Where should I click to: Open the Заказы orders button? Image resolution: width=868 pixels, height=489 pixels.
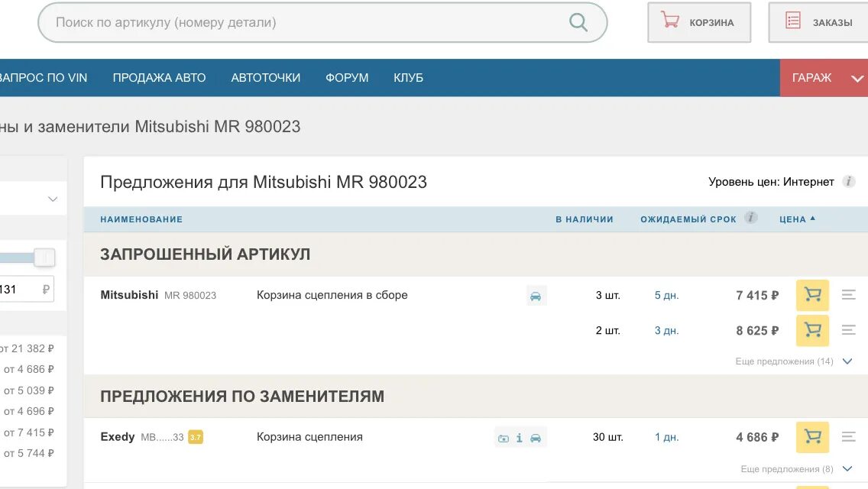coord(818,22)
